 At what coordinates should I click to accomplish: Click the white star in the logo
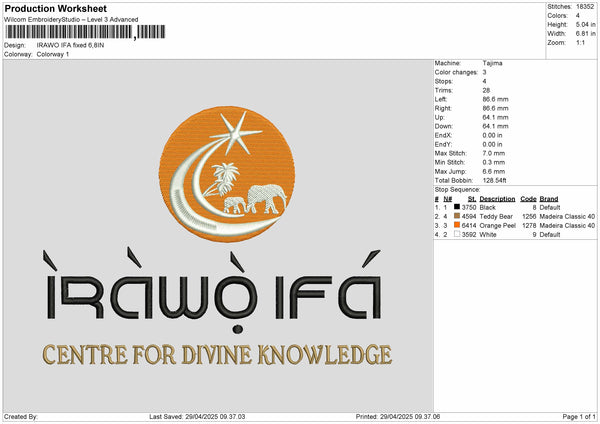pos(236,133)
